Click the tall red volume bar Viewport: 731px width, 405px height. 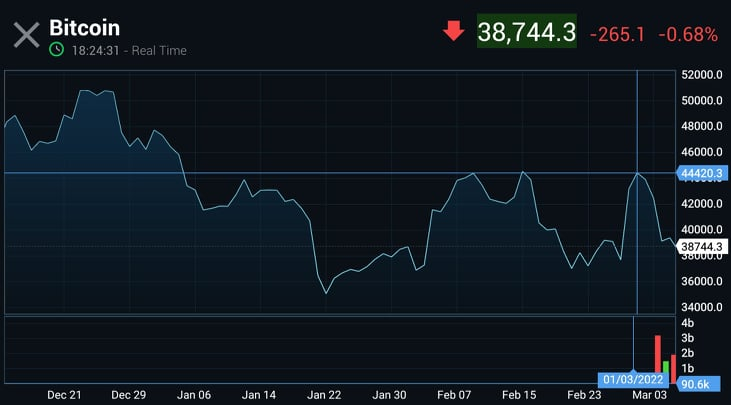point(658,354)
